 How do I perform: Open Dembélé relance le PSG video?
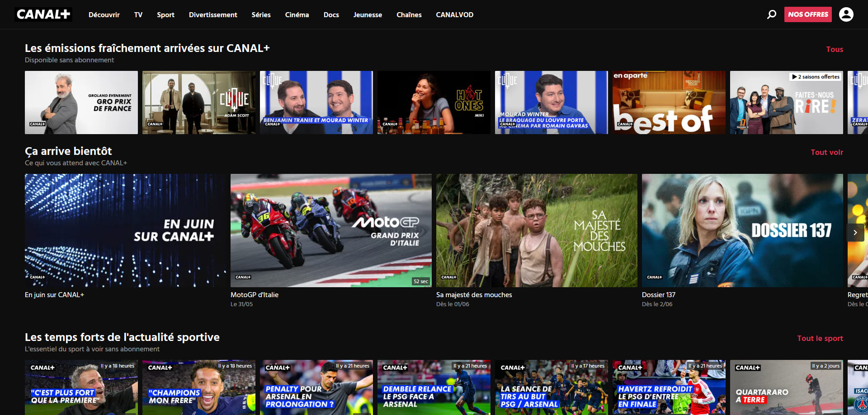(x=434, y=387)
